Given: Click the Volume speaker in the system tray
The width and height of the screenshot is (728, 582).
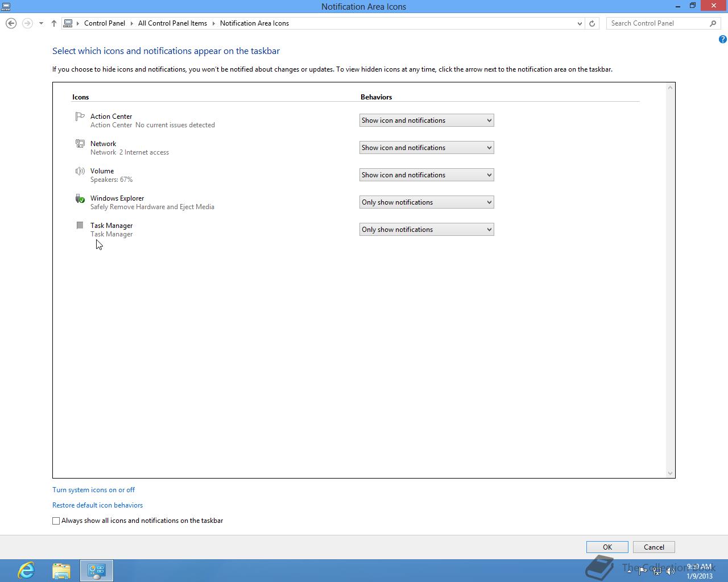Looking at the screenshot, I should point(671,571).
